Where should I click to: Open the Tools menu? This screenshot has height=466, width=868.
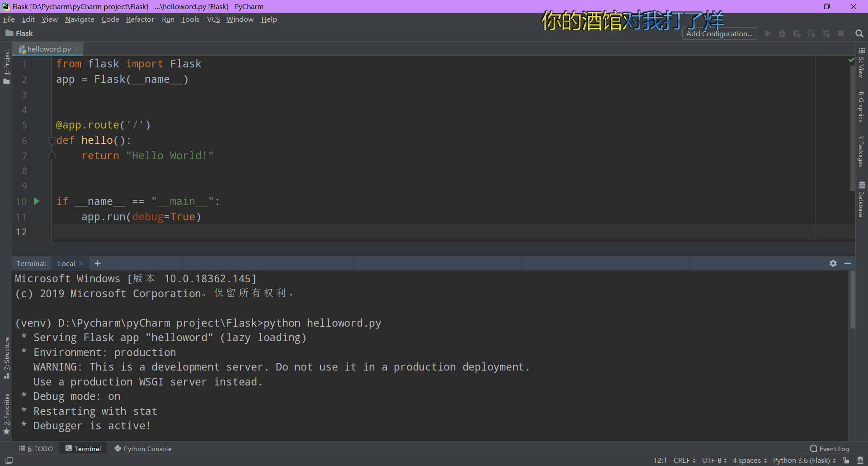[190, 19]
